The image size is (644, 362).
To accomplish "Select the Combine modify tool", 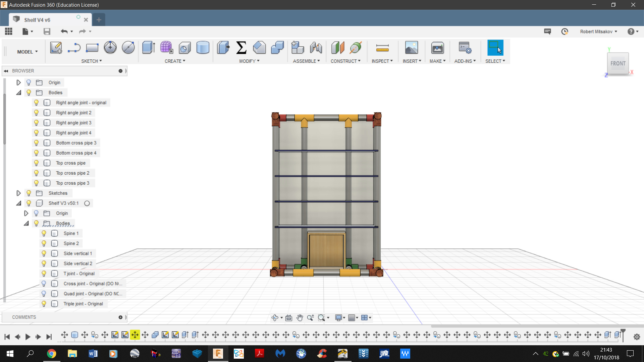I will point(277,48).
